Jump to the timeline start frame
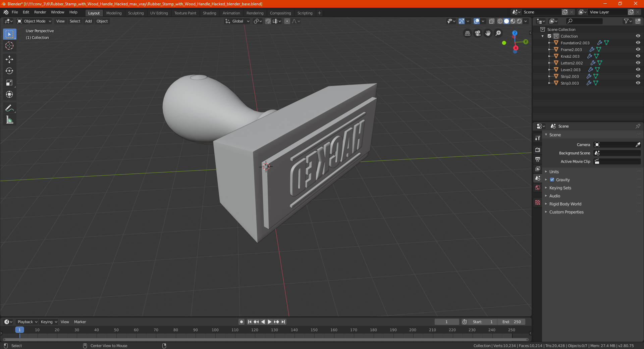 click(250, 322)
